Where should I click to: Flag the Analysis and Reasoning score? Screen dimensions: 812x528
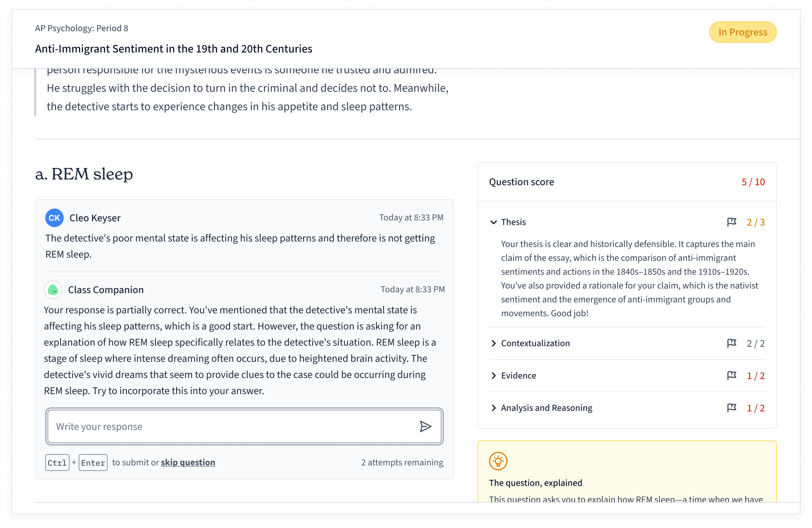click(x=732, y=408)
